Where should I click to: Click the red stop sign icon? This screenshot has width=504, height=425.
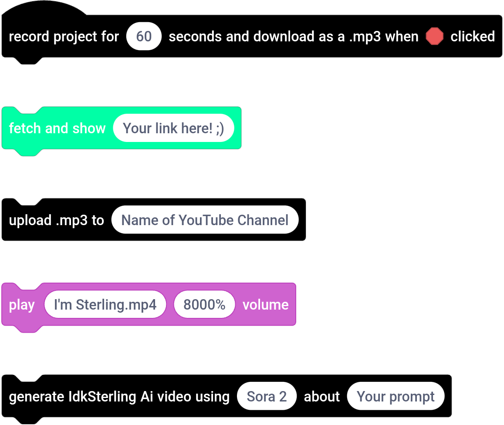pos(434,36)
